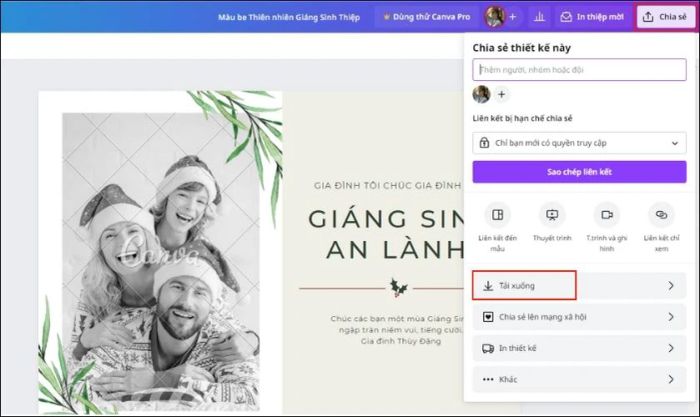The image size is (700, 417).
Task: Open the analytics bar chart icon
Action: [x=539, y=17]
